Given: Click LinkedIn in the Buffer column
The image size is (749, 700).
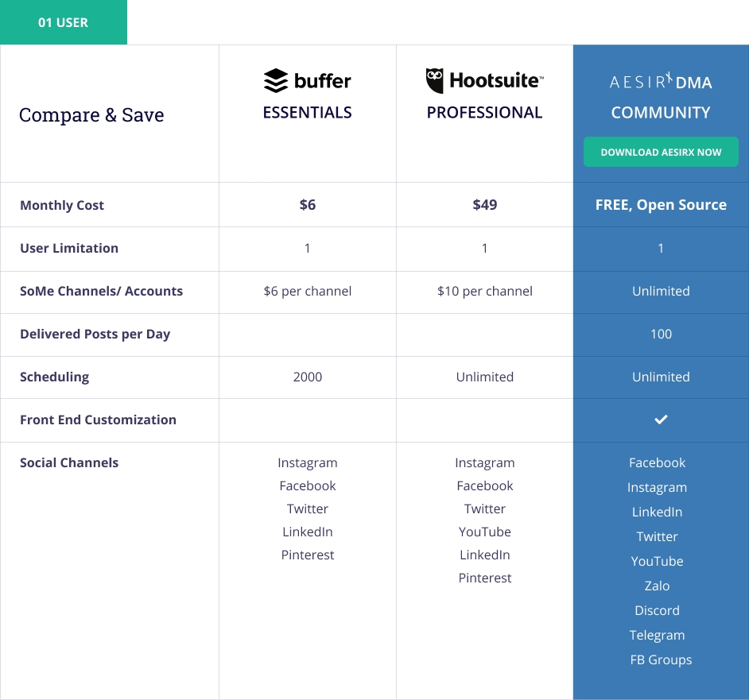Looking at the screenshot, I should coord(307,532).
